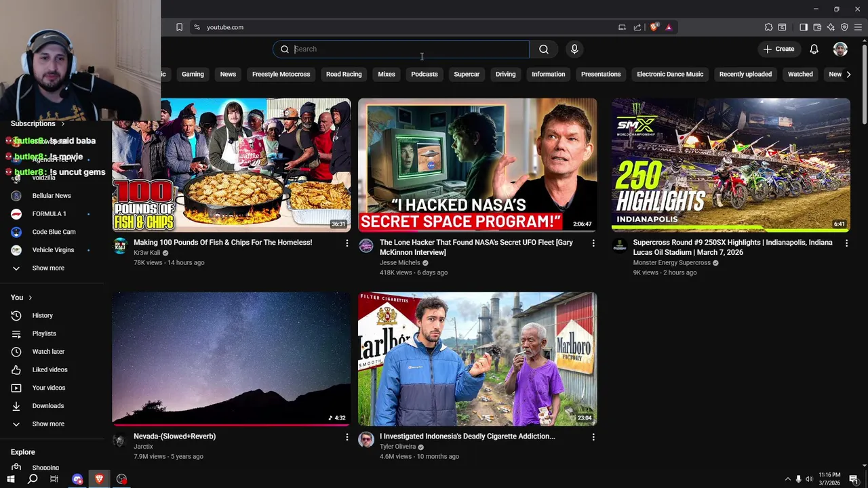
Task: Select the Recently uploaded chip
Action: pyautogui.click(x=745, y=74)
